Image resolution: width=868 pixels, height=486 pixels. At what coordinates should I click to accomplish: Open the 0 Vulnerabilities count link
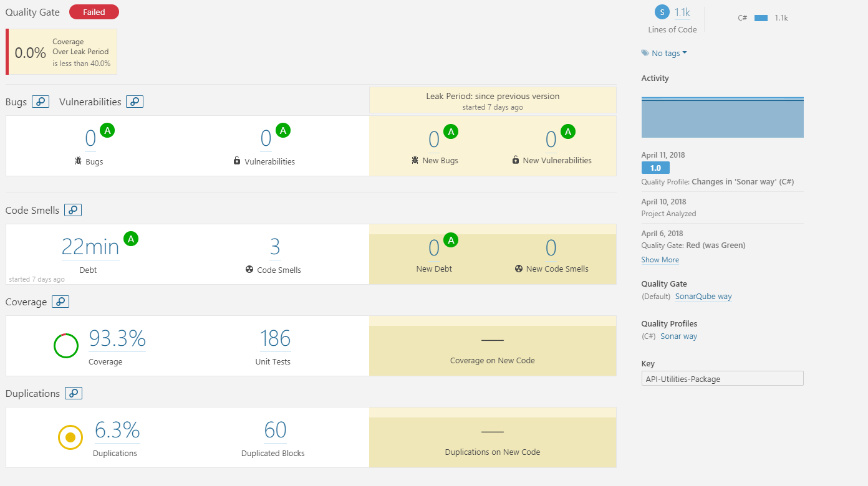(x=266, y=138)
